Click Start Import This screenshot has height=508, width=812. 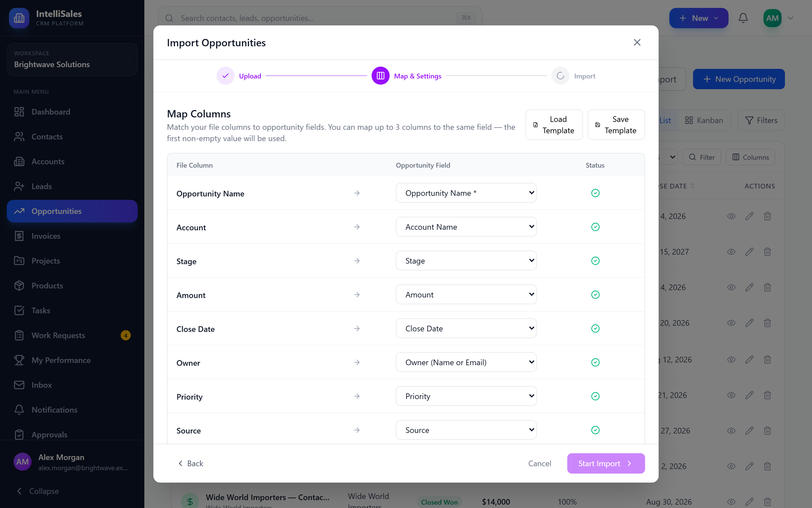pos(606,463)
